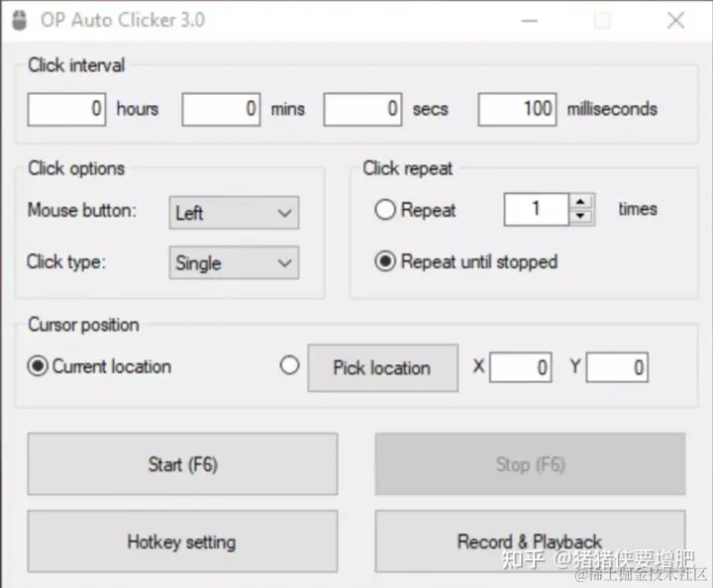The image size is (713, 588).
Task: Open Hotkey setting
Action: 182,541
